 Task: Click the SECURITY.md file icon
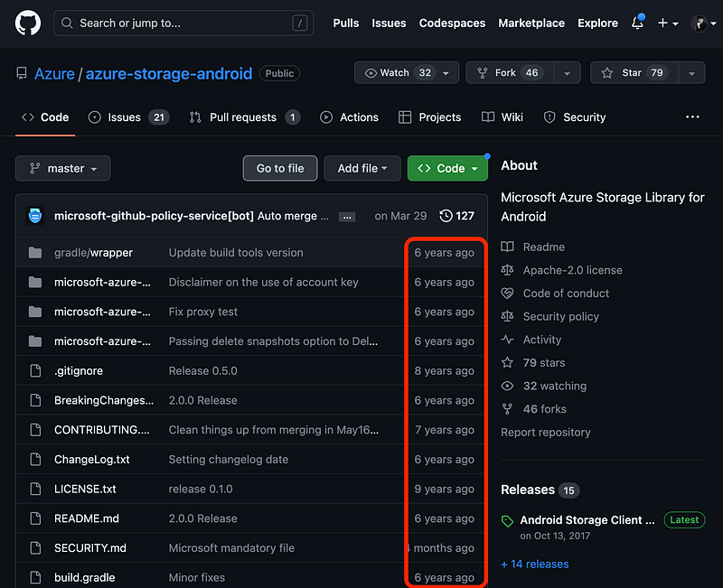tap(35, 548)
